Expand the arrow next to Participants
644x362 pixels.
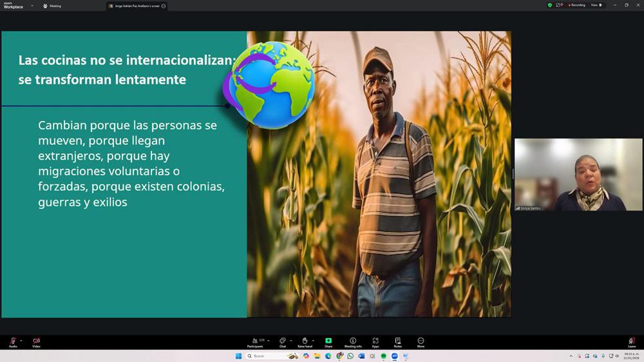coord(268,341)
